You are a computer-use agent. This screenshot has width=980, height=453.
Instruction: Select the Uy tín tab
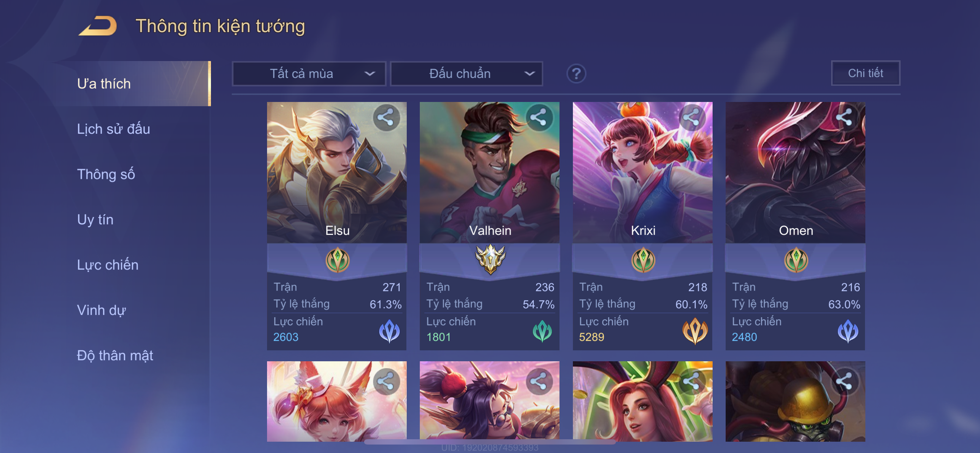95,219
